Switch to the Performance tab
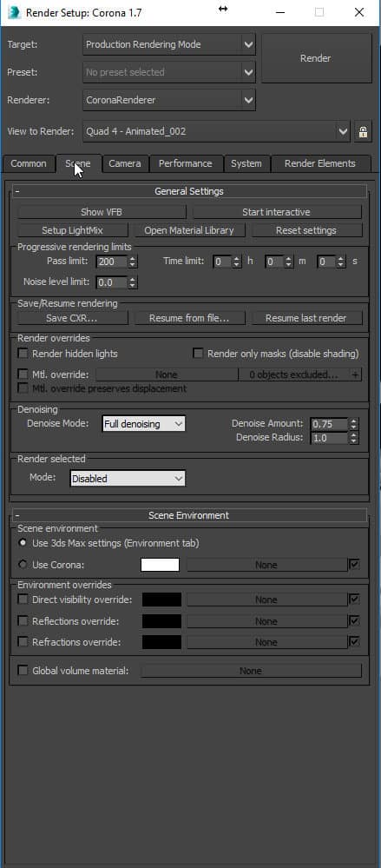Viewport: 381px width, 868px height. coord(185,164)
